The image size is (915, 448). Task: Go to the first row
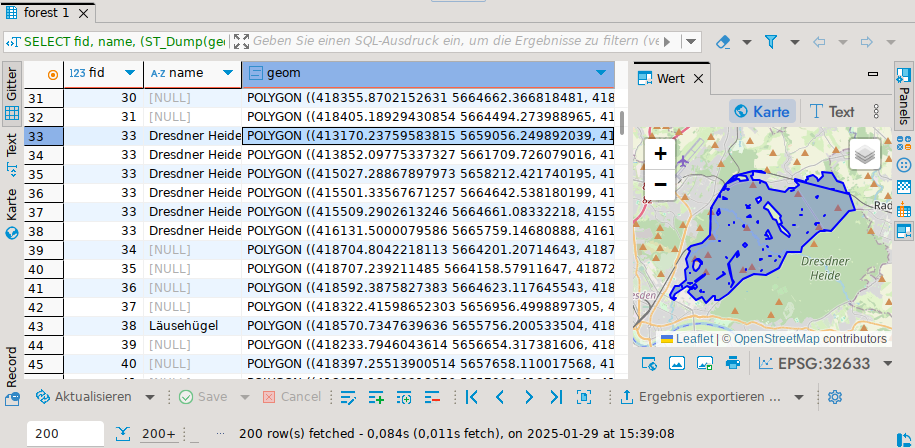tap(473, 397)
